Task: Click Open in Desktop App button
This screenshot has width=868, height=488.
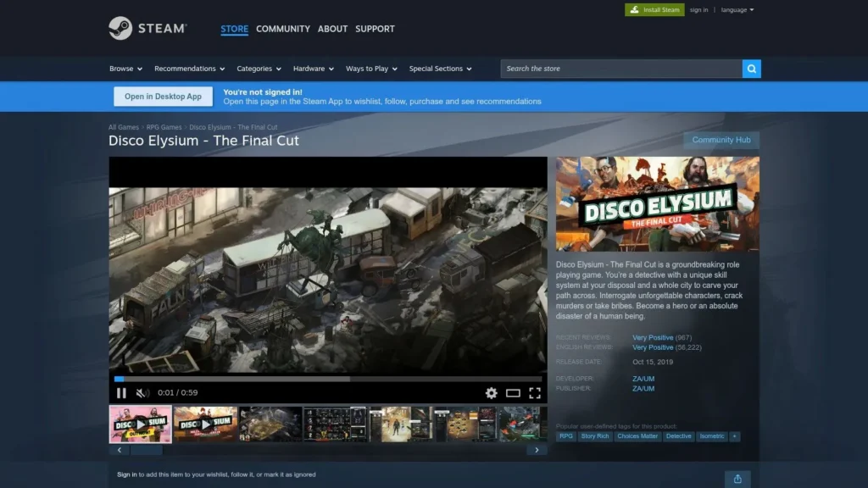Action: (x=163, y=97)
